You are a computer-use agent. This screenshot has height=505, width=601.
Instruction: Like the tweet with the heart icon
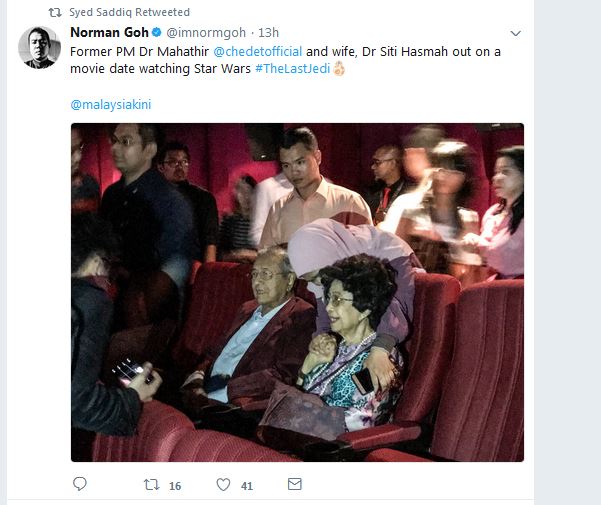(224, 484)
